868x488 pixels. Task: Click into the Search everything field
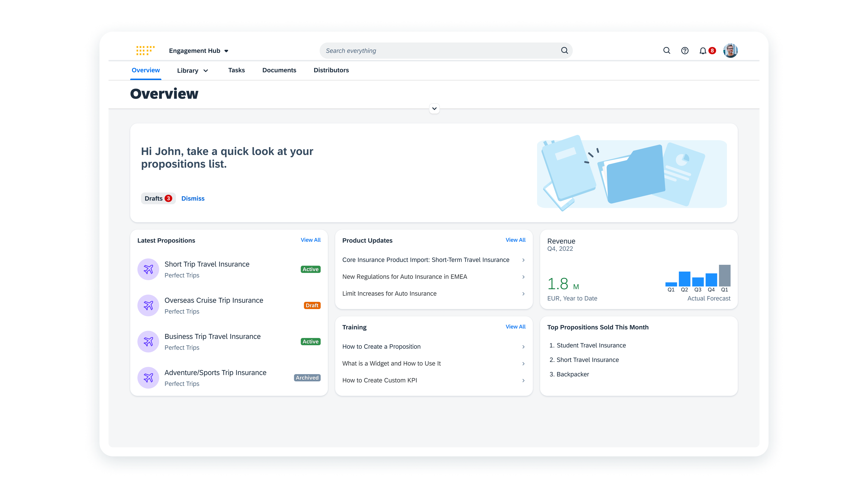446,51
